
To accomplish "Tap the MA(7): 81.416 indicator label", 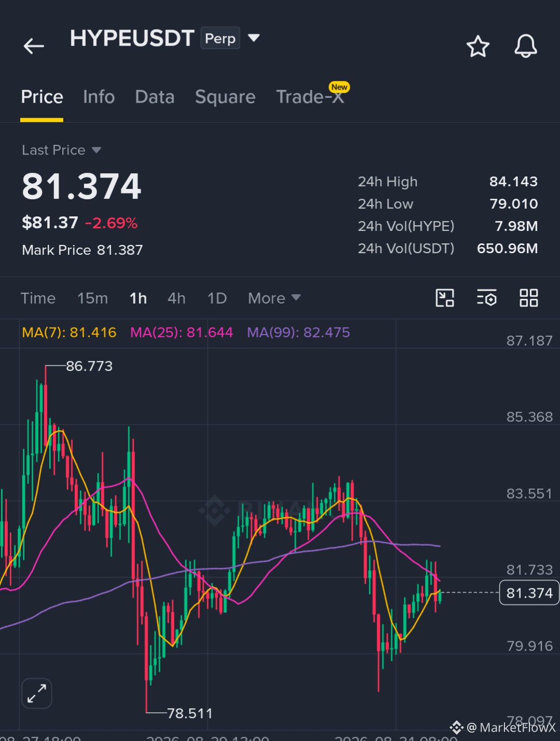I will pyautogui.click(x=69, y=333).
